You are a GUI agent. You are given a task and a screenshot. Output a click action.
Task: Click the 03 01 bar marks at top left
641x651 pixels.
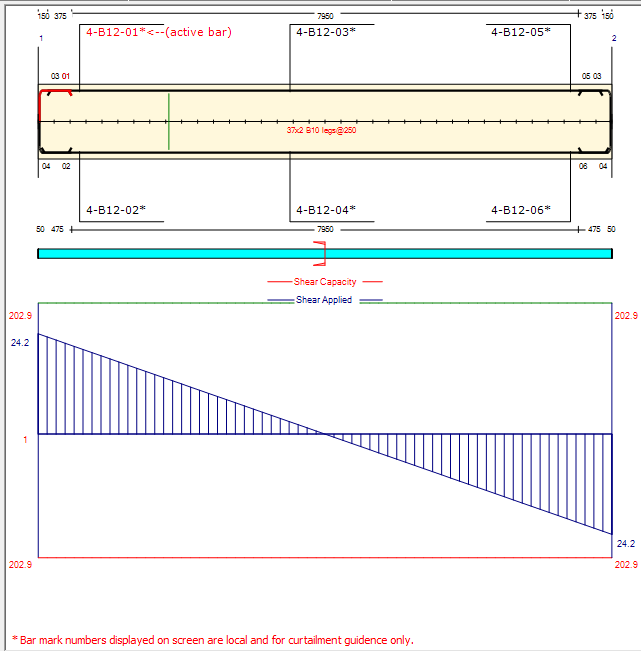pyautogui.click(x=60, y=76)
